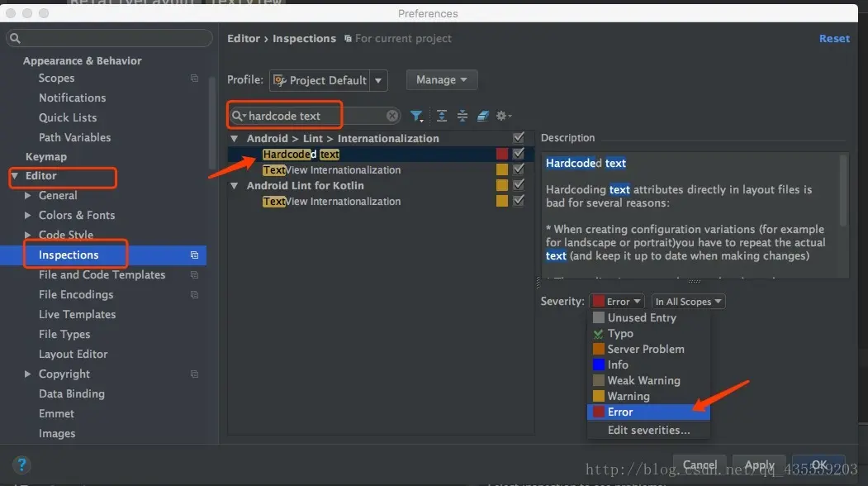Open the Project Default profile dropdown
Screen dimensions: 868x486
328,80
